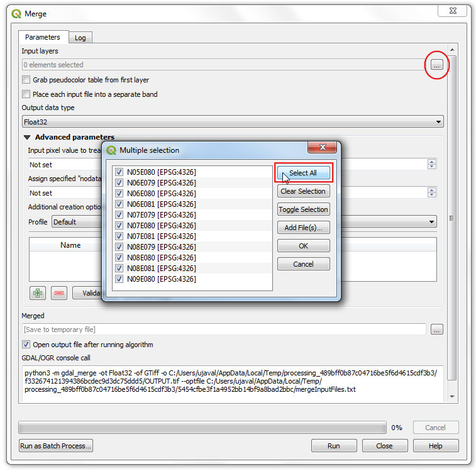The image size is (476, 471).
Task: Open the Output data type Float32 dropdown
Action: point(233,122)
